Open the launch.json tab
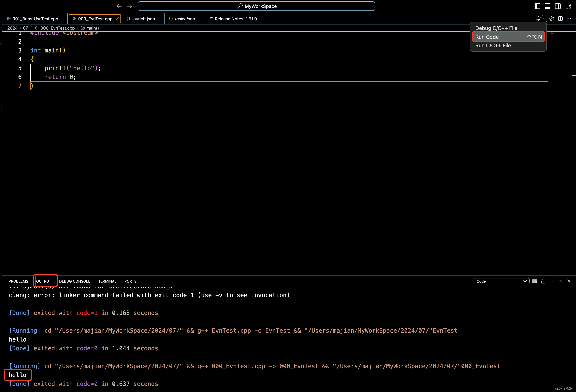Image resolution: width=576 pixels, height=392 pixels. pyautogui.click(x=143, y=19)
